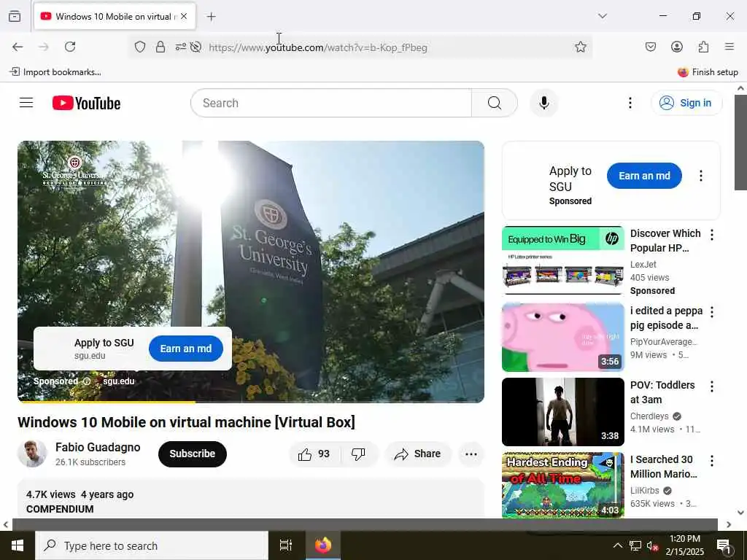Open menu for I Searched 30 Million Mario
Image resolution: width=747 pixels, height=560 pixels.
(712, 461)
